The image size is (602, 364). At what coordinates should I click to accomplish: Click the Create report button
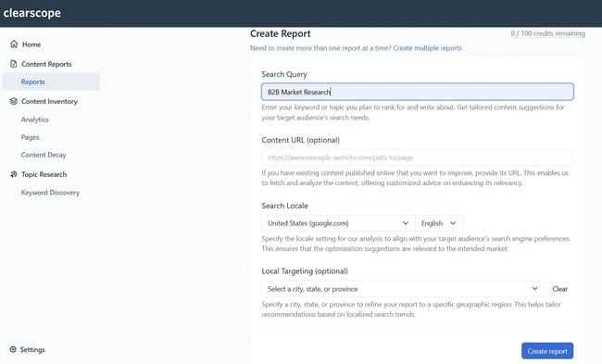(x=547, y=351)
